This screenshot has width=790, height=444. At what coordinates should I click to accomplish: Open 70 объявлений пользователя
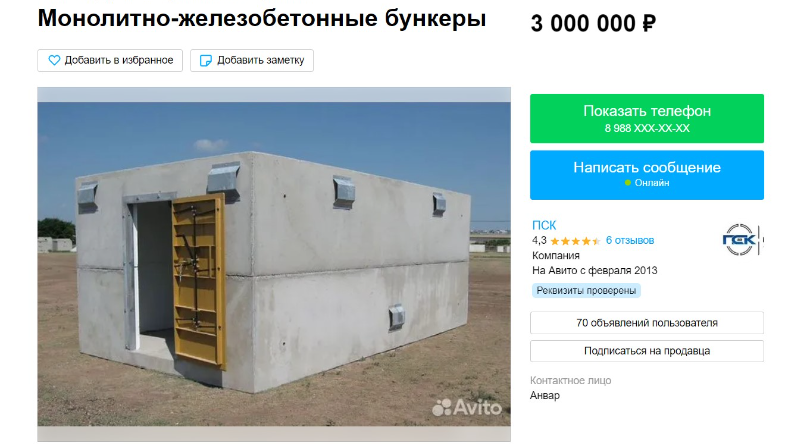(x=647, y=323)
